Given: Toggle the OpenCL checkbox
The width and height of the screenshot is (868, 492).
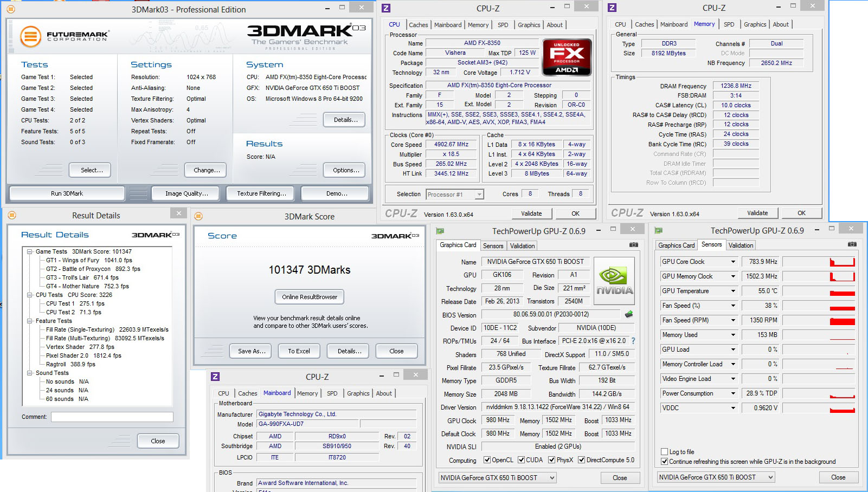Looking at the screenshot, I should pyautogui.click(x=487, y=460).
